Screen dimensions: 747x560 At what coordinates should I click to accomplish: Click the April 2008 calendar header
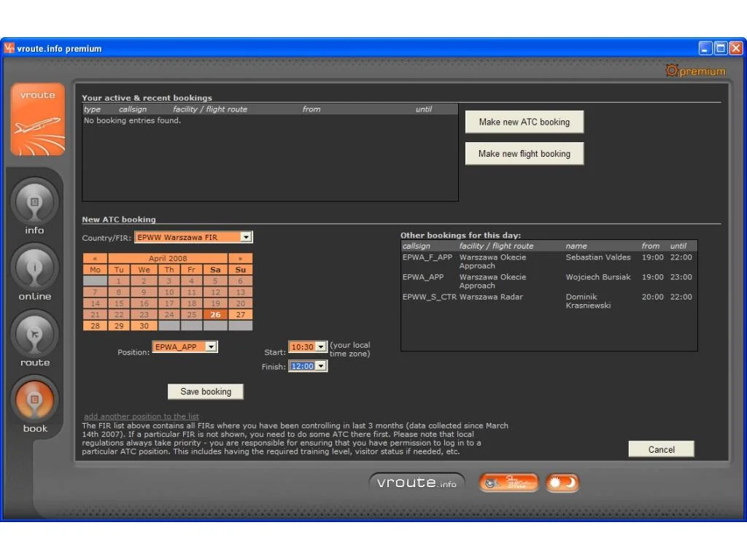(168, 258)
